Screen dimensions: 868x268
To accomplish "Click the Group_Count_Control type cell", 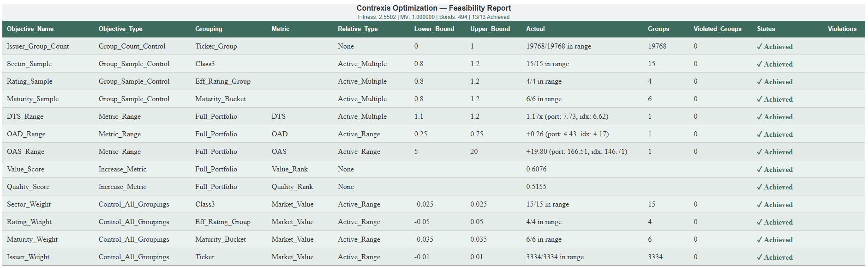I will tap(132, 46).
